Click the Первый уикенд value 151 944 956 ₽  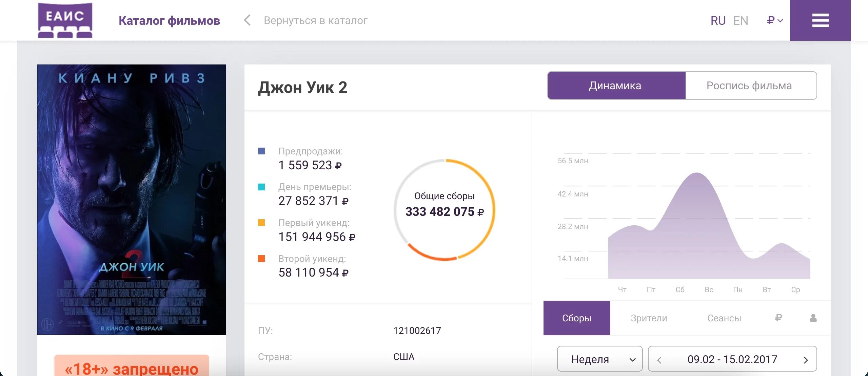click(317, 237)
